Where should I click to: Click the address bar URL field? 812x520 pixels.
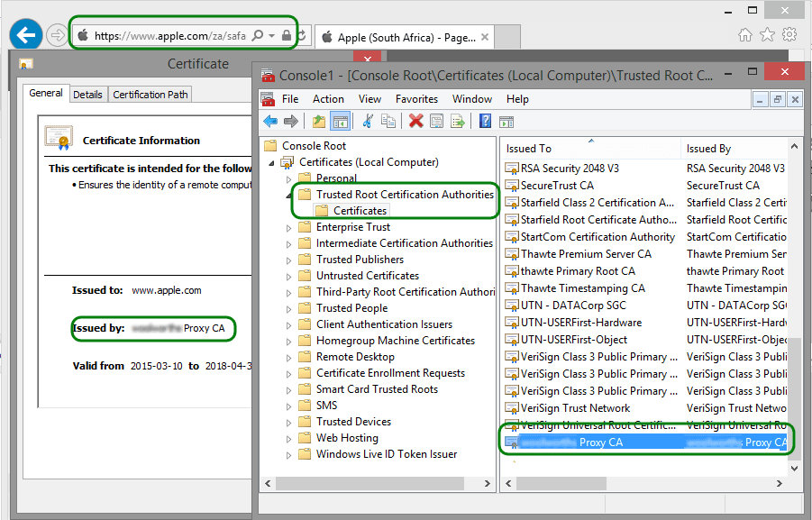[169, 36]
